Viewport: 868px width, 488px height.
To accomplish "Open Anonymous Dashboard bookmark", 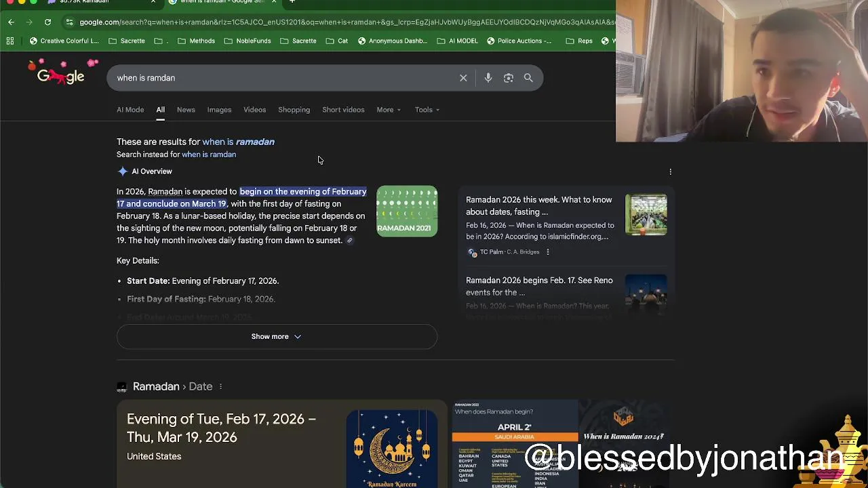I will point(393,41).
